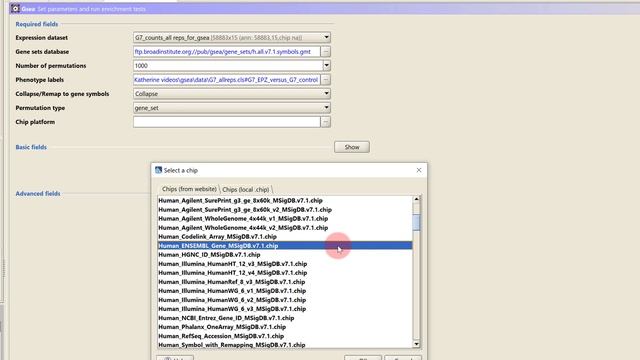This screenshot has width=640, height=360.
Task: Edit the Gene sets database field
Action: point(227,51)
